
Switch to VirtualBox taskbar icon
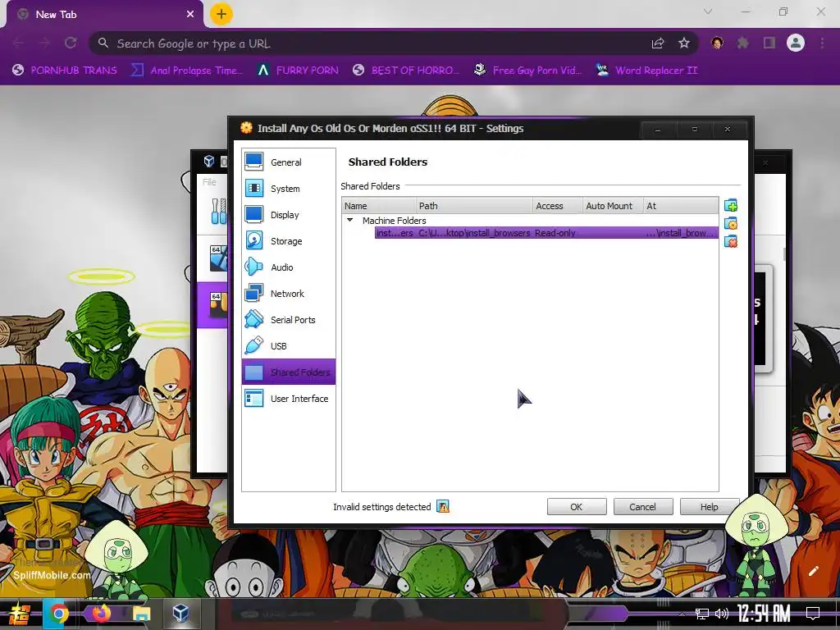coord(181,613)
